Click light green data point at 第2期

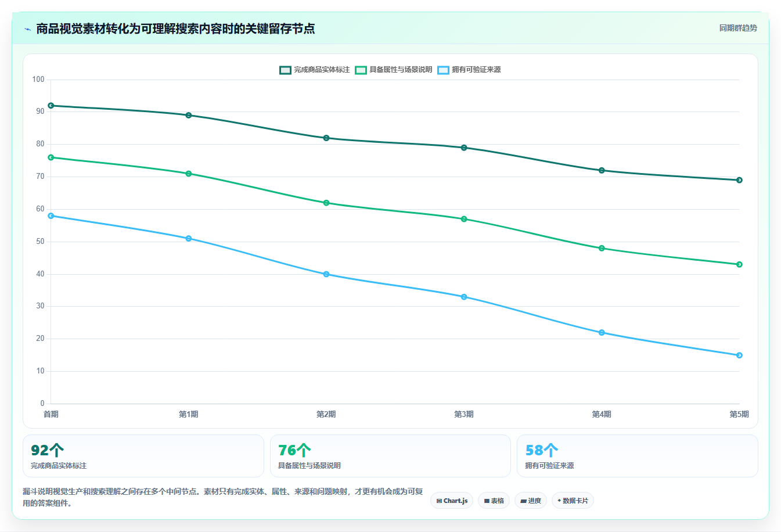tap(326, 203)
